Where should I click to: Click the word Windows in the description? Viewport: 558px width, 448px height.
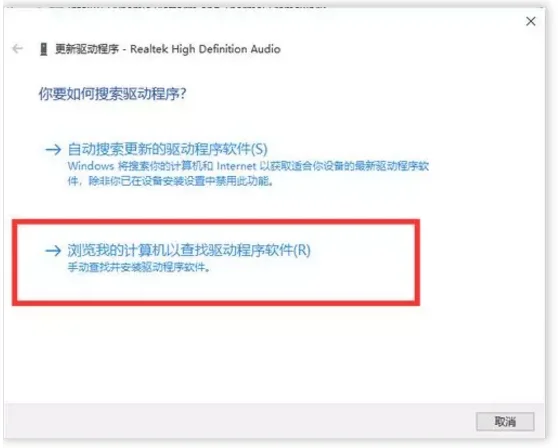tap(91, 166)
